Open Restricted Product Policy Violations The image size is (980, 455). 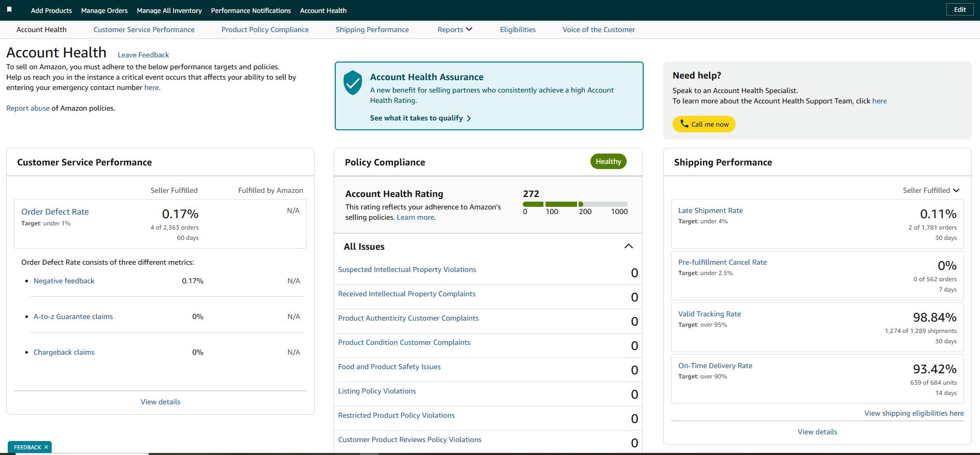(396, 415)
